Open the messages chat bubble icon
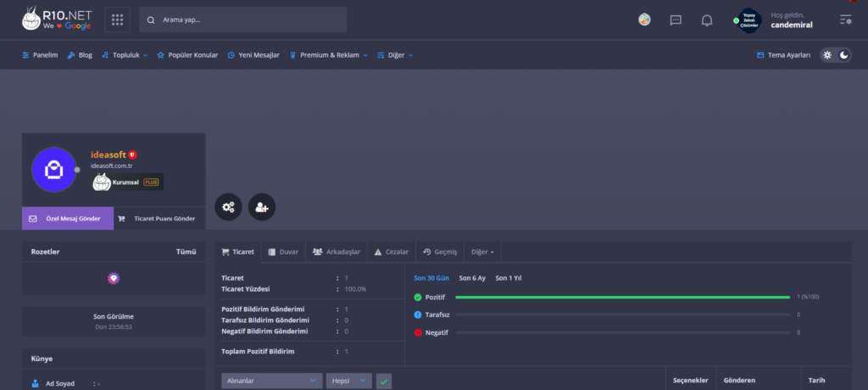Image resolution: width=868 pixels, height=390 pixels. point(676,19)
